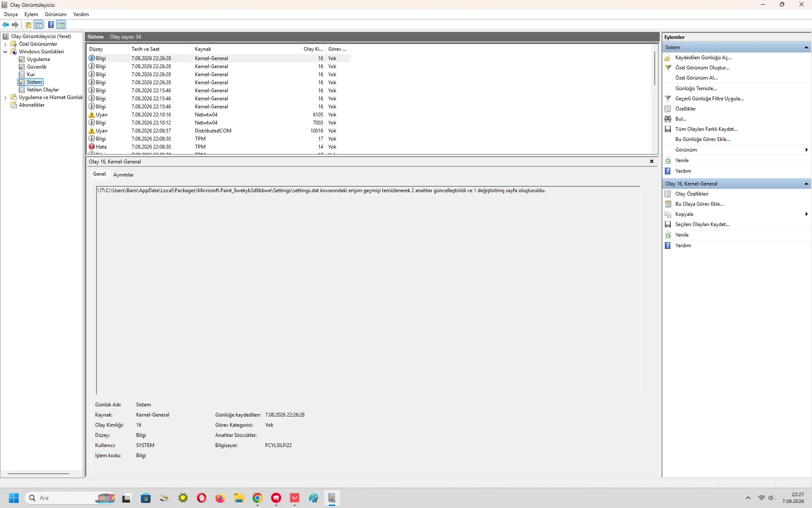Select the Netwtw04 event 7003 row
Image resolution: width=812 pixels, height=508 pixels.
[219, 123]
